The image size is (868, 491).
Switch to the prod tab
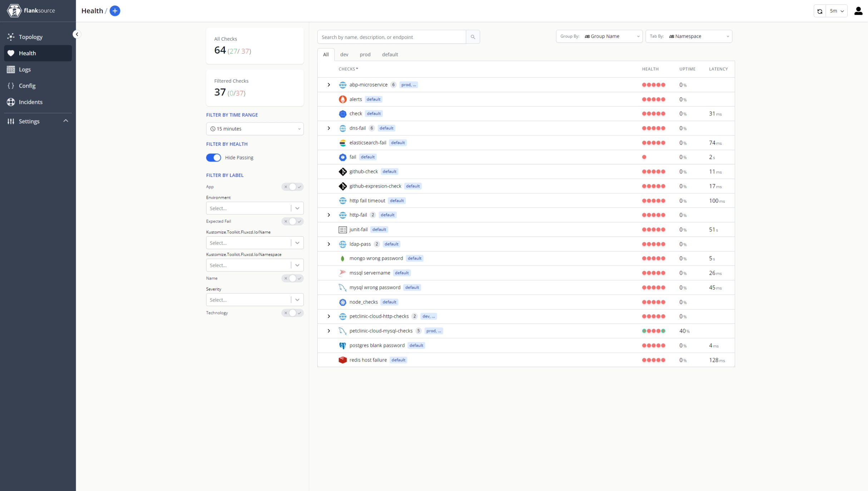click(x=365, y=54)
